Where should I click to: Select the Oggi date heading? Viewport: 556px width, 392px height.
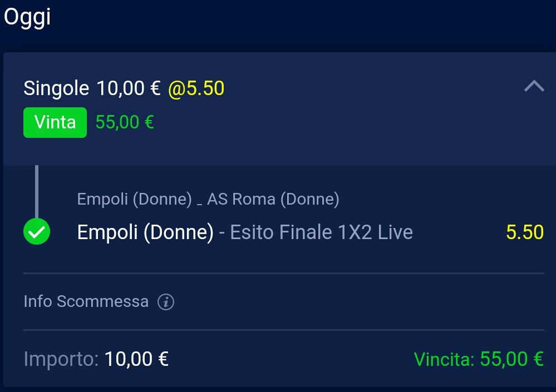tap(27, 18)
